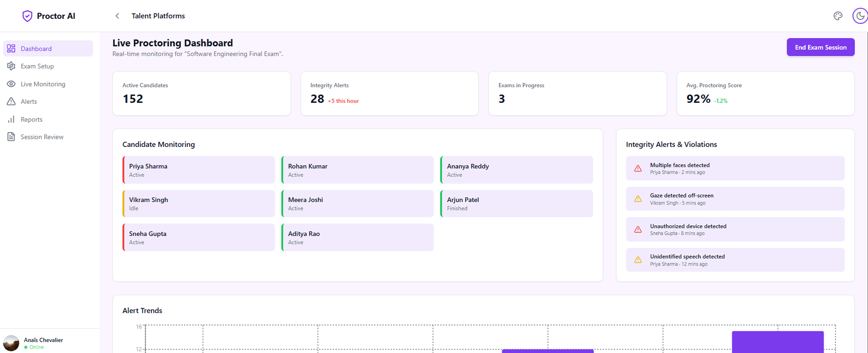Select Priya Sharma's candidate card
Image resolution: width=868 pixels, height=353 pixels.
pyautogui.click(x=199, y=170)
